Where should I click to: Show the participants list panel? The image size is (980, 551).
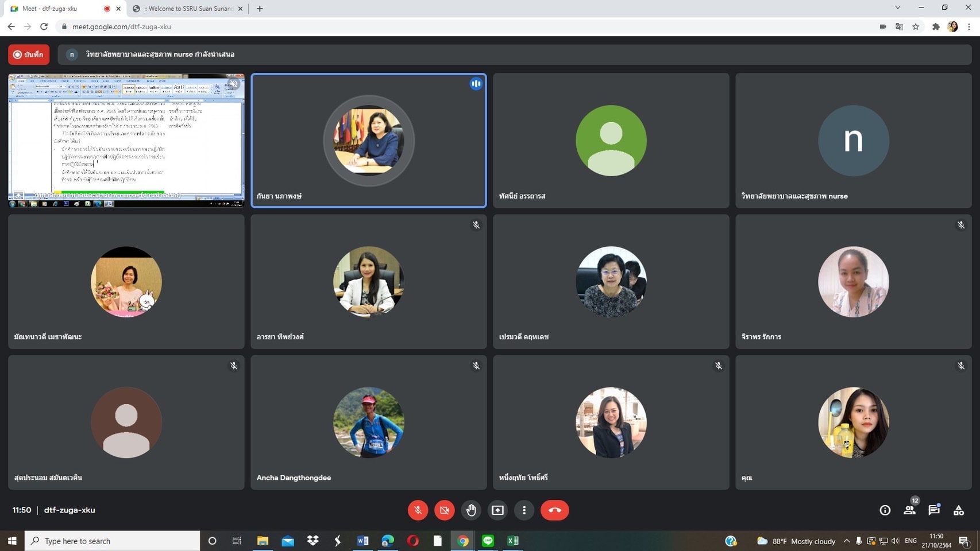tap(909, 510)
